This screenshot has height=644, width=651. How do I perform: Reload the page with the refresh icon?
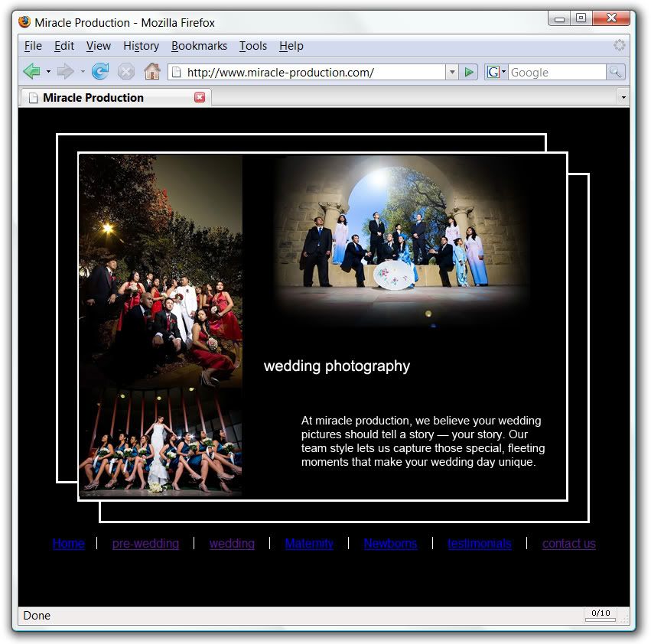[x=100, y=72]
